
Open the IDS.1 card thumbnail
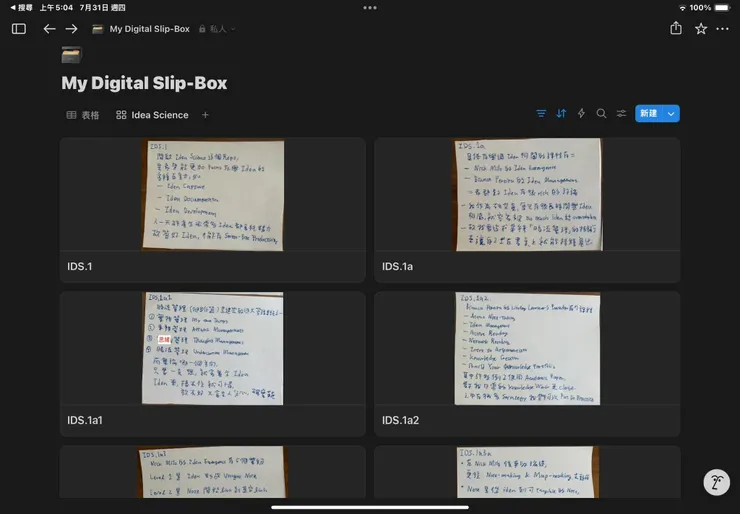click(213, 194)
